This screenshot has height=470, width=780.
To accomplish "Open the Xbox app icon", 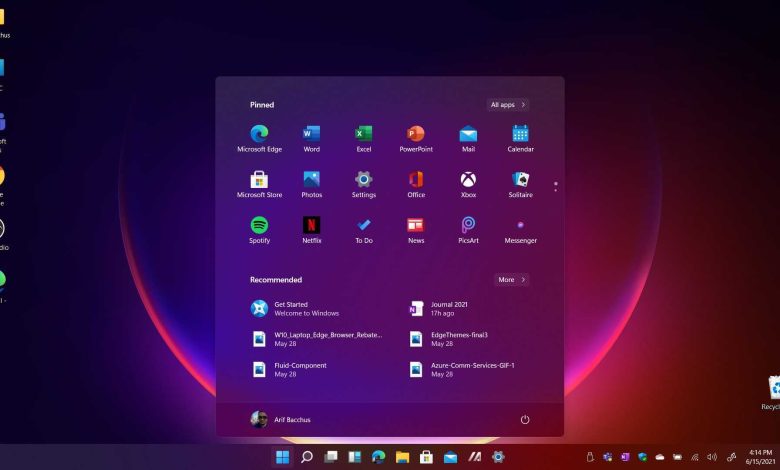I will 468,180.
